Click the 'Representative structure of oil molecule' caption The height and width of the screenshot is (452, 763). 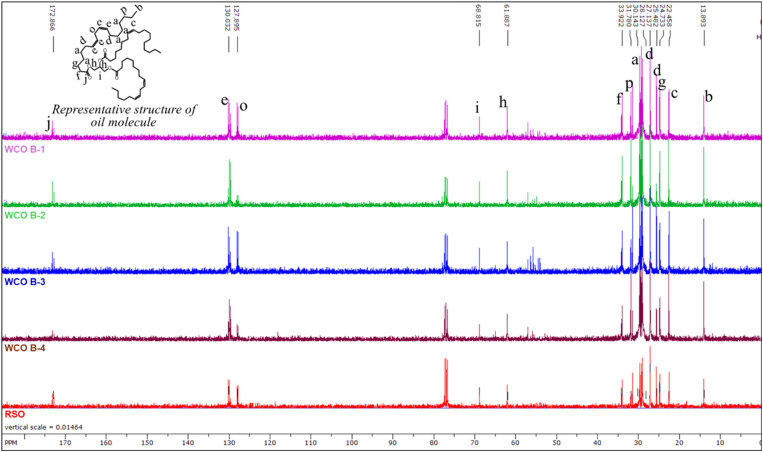tap(124, 115)
